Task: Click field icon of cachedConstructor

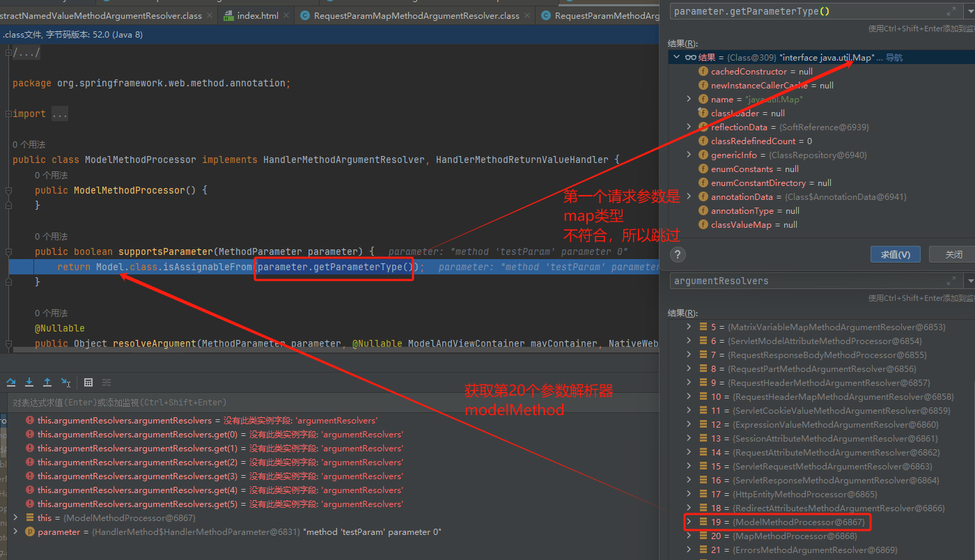Action: [x=703, y=72]
